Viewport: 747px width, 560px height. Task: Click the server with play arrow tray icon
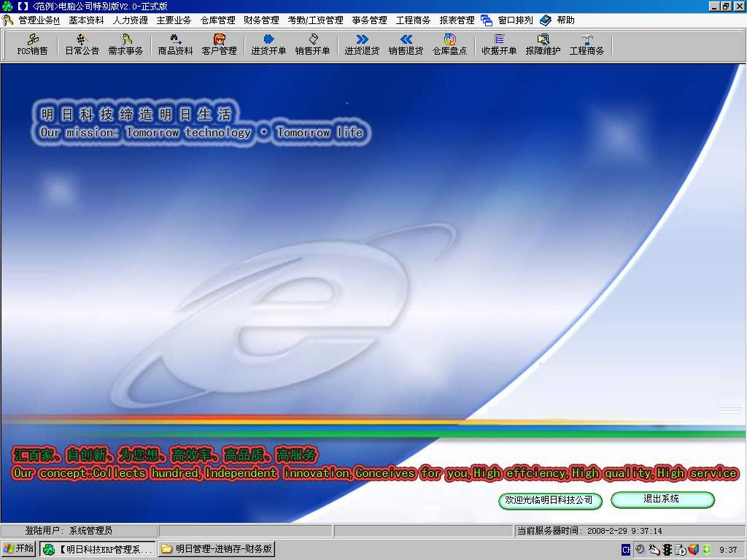click(x=681, y=550)
